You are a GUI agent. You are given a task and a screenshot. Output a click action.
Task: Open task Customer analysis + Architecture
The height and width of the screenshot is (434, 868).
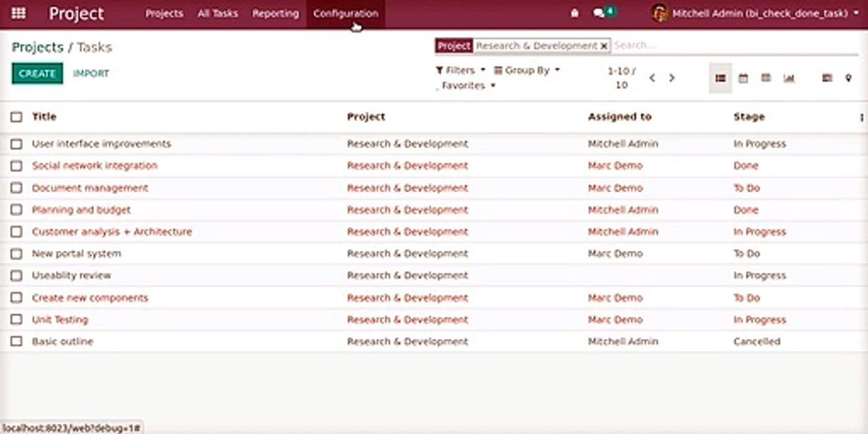click(x=112, y=231)
